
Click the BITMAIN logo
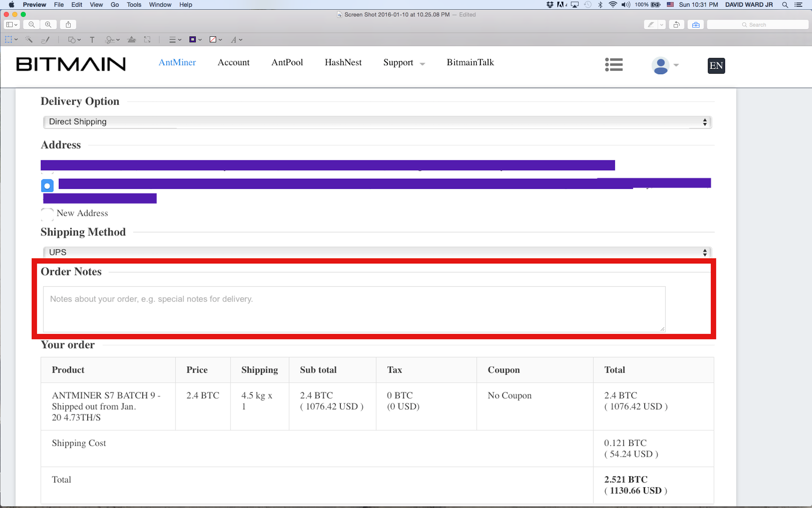tap(71, 64)
